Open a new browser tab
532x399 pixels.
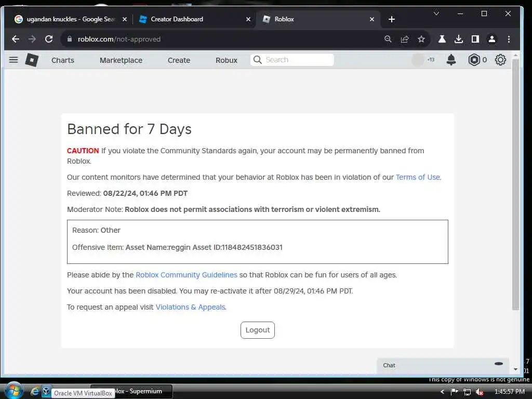(392, 19)
